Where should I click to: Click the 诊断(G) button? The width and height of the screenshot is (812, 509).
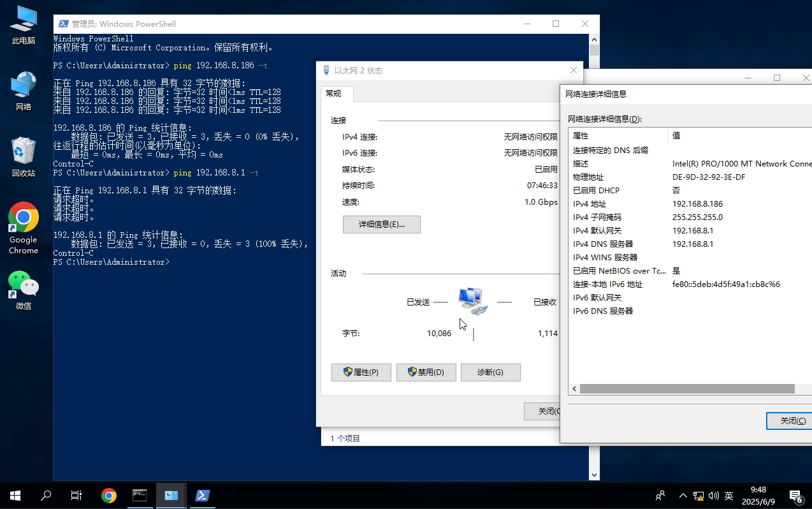pos(490,373)
